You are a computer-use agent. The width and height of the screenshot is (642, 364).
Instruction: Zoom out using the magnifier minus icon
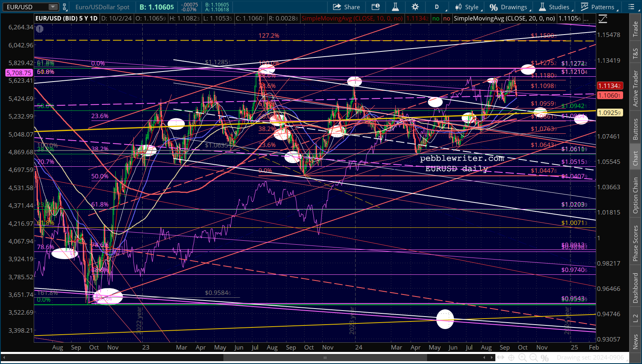[534, 358]
